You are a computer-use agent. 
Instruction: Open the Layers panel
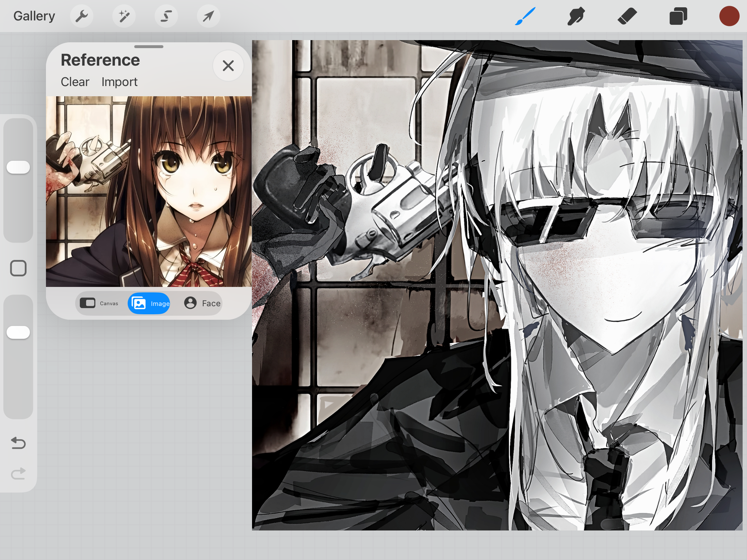click(678, 16)
